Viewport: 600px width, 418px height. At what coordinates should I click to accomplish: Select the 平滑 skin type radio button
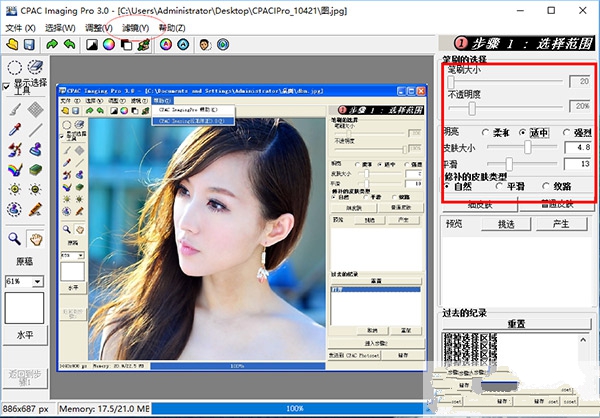click(x=499, y=186)
